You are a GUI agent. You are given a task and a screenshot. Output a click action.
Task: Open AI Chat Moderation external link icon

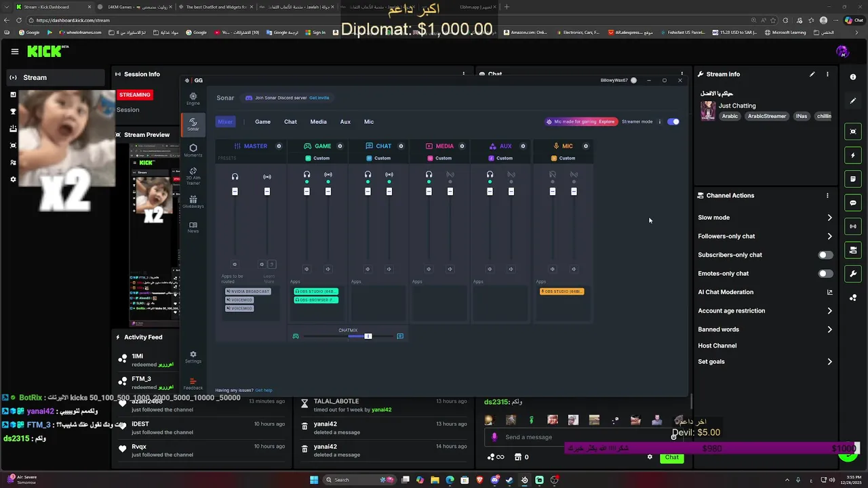(x=829, y=292)
